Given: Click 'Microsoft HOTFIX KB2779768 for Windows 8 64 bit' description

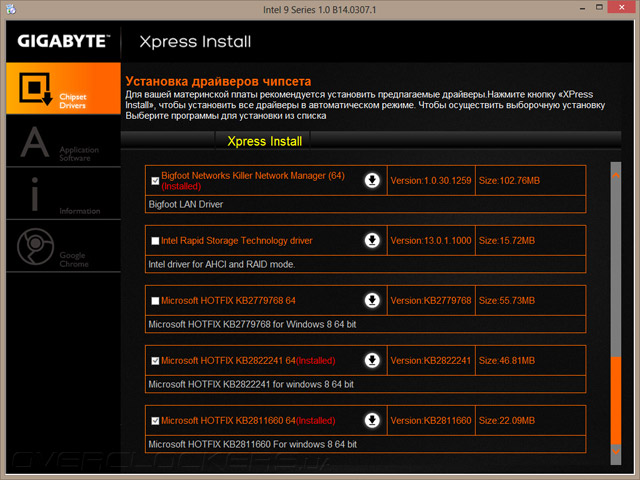Looking at the screenshot, I should tap(252, 324).
